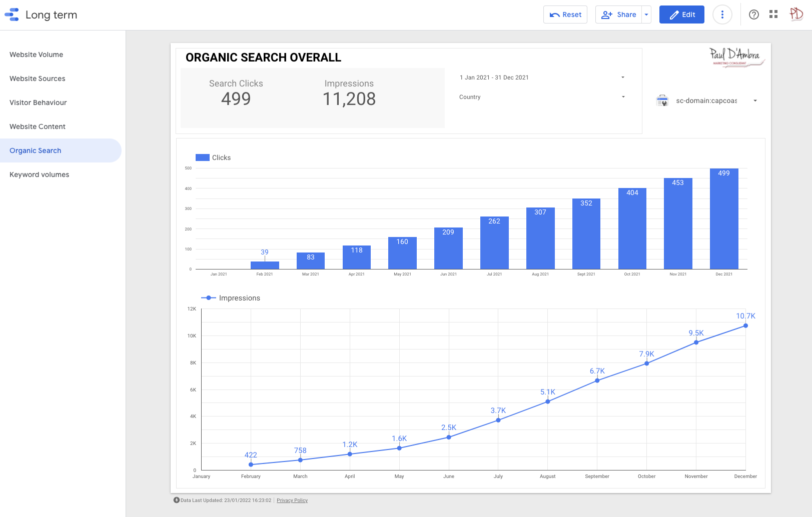This screenshot has height=517, width=812.
Task: Click the Search Console data source icon
Action: (662, 100)
